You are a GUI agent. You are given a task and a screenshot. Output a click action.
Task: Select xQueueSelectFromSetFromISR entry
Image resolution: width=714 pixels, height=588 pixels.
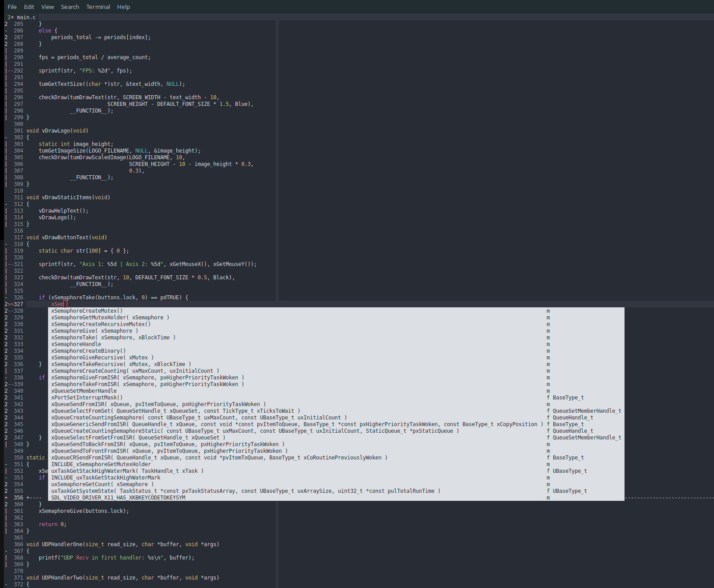point(336,438)
